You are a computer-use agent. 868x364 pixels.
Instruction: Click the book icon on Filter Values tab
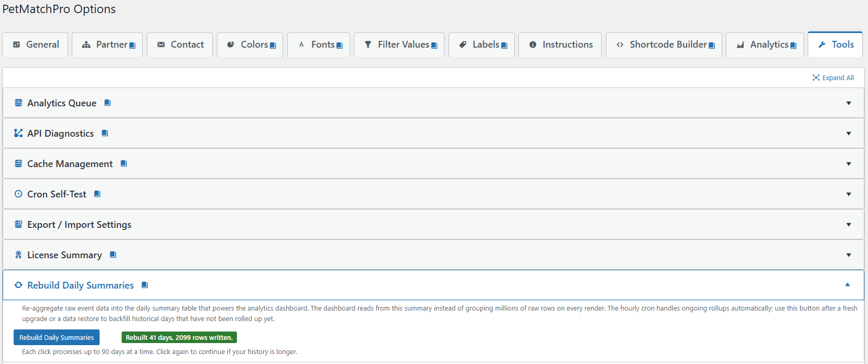(434, 46)
